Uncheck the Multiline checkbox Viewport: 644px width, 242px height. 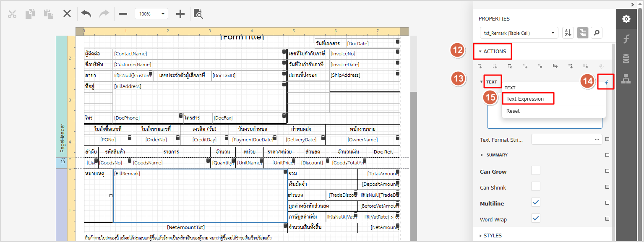[536, 203]
